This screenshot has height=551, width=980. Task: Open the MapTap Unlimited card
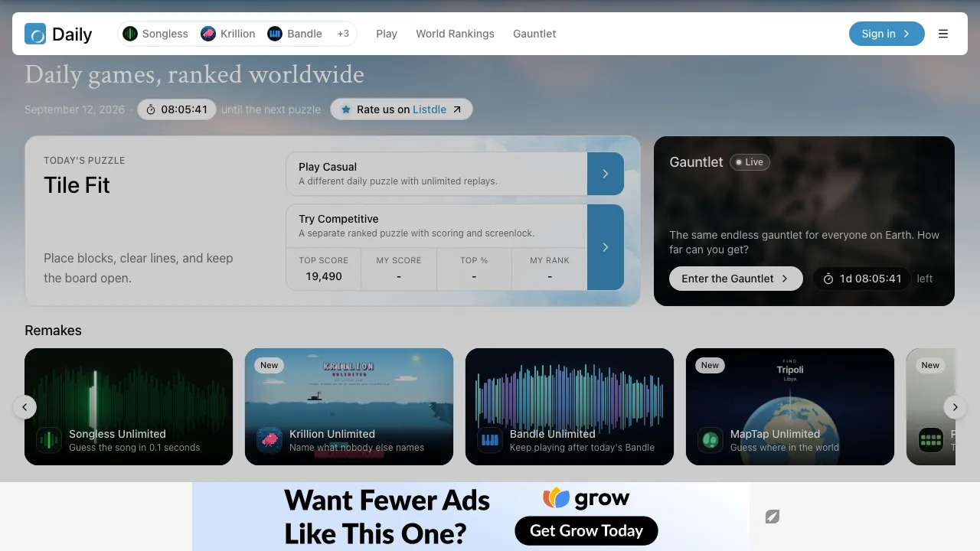pos(790,406)
